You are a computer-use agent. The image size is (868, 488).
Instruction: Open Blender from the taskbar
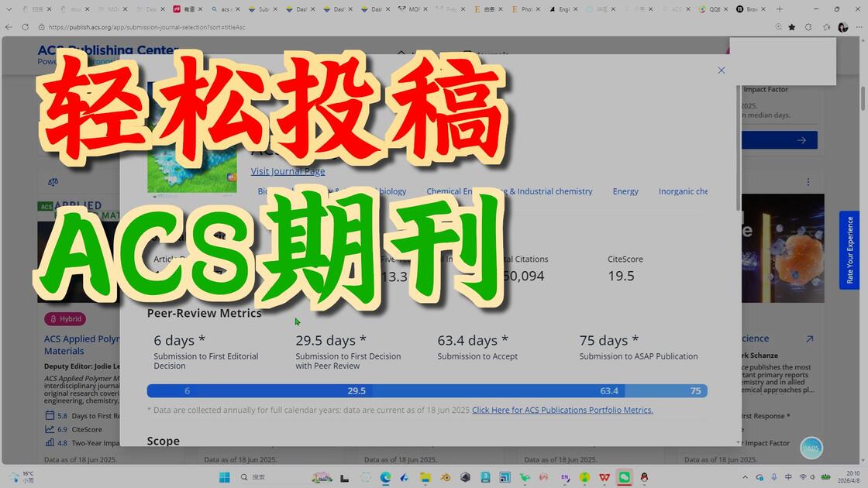pyautogui.click(x=445, y=477)
